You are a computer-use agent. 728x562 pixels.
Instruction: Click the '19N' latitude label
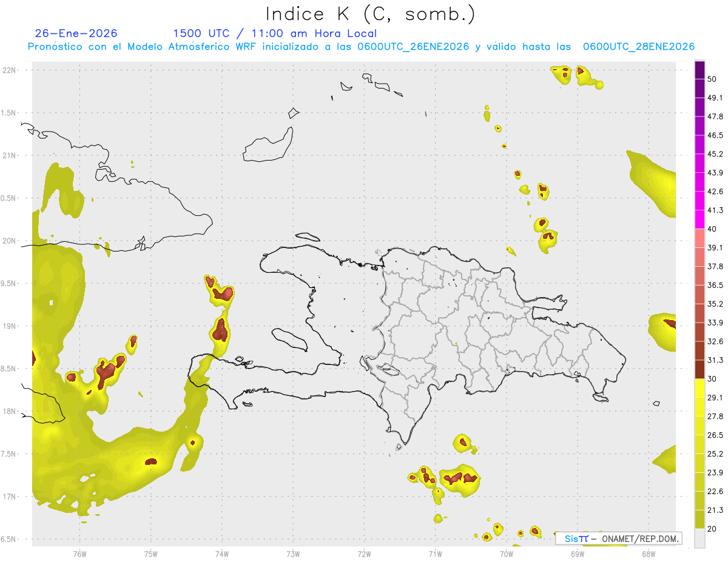tap(10, 326)
